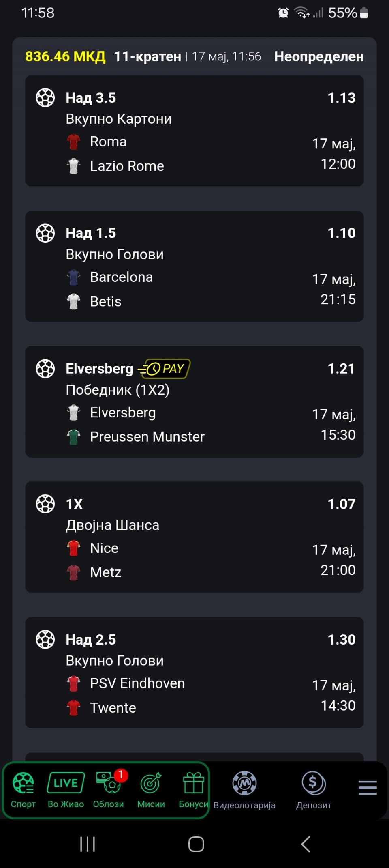Tap the Android back navigation button
This screenshot has width=389, height=868.
coord(306,844)
